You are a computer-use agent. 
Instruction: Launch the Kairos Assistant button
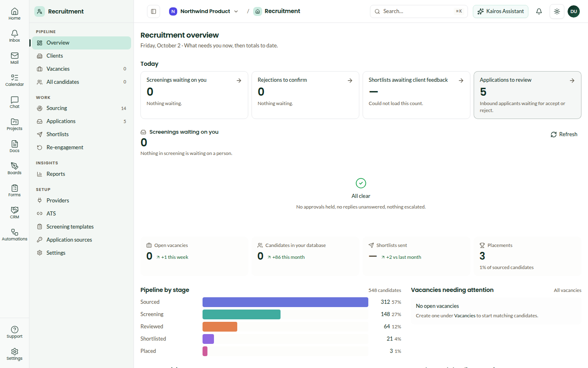click(501, 11)
